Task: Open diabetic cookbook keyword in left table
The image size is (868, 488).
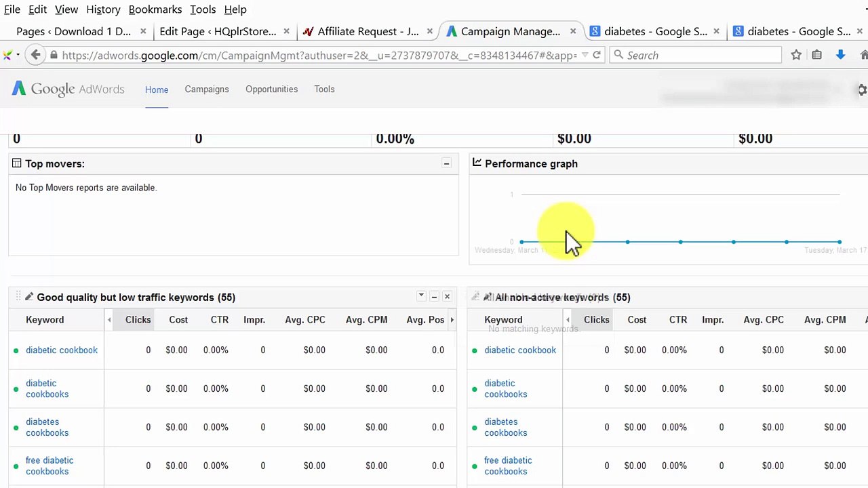Action: click(62, 350)
